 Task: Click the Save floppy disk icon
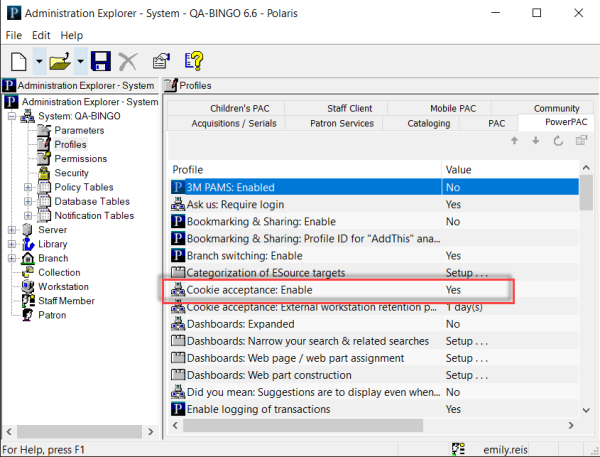click(101, 61)
